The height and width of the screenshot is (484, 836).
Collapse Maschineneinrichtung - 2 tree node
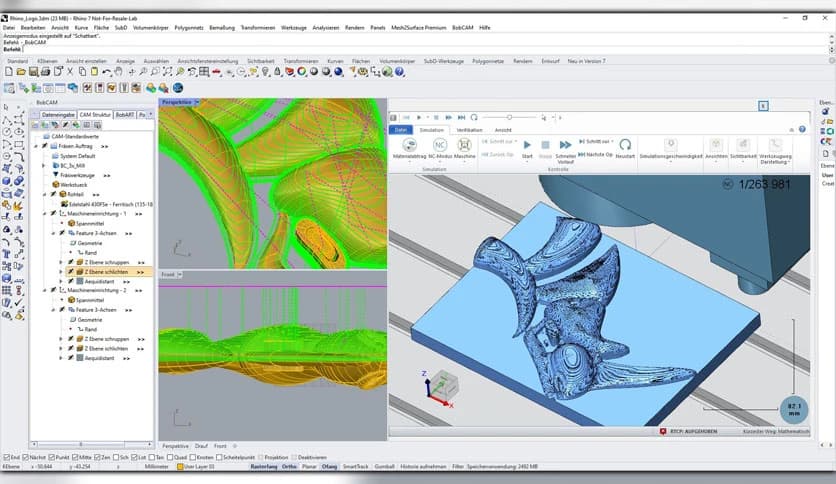[x=45, y=291]
